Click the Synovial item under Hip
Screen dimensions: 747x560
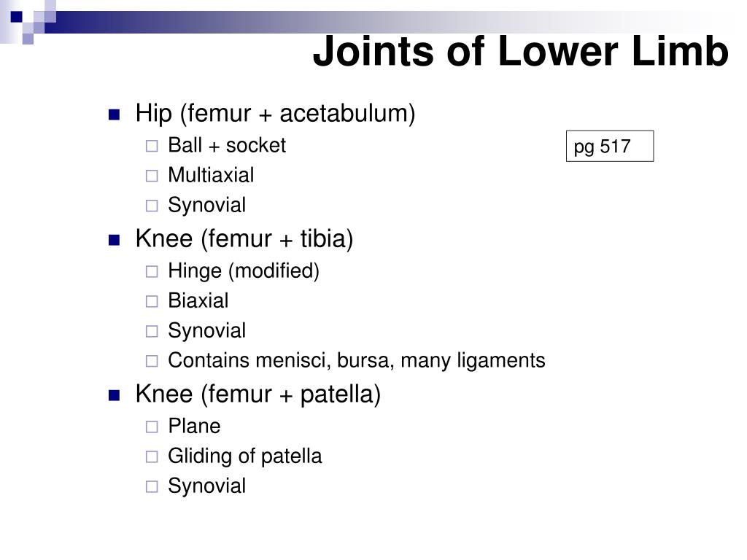coord(206,205)
